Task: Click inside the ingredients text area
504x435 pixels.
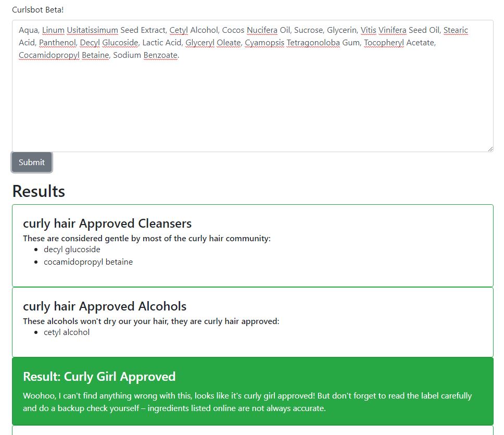Action: point(253,86)
